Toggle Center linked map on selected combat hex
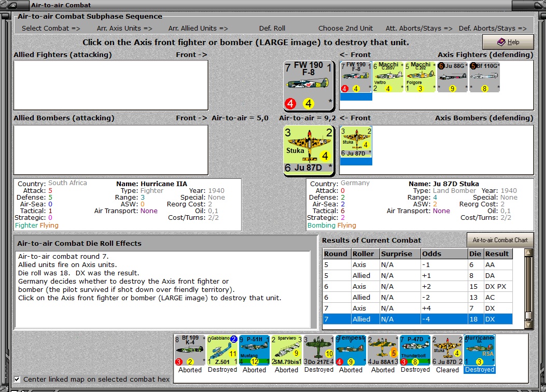546x392 pixels. [17, 379]
